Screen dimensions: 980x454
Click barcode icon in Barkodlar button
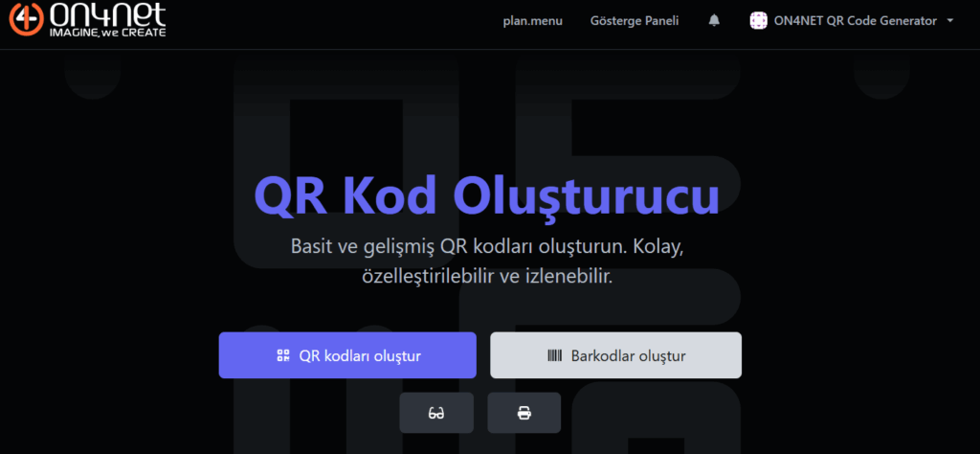coord(554,355)
